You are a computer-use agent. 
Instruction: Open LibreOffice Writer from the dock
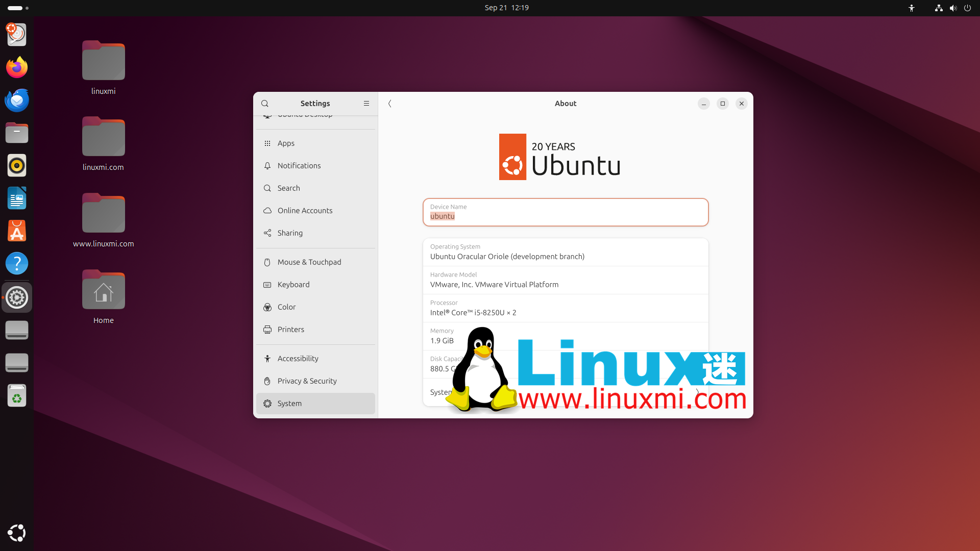17,198
